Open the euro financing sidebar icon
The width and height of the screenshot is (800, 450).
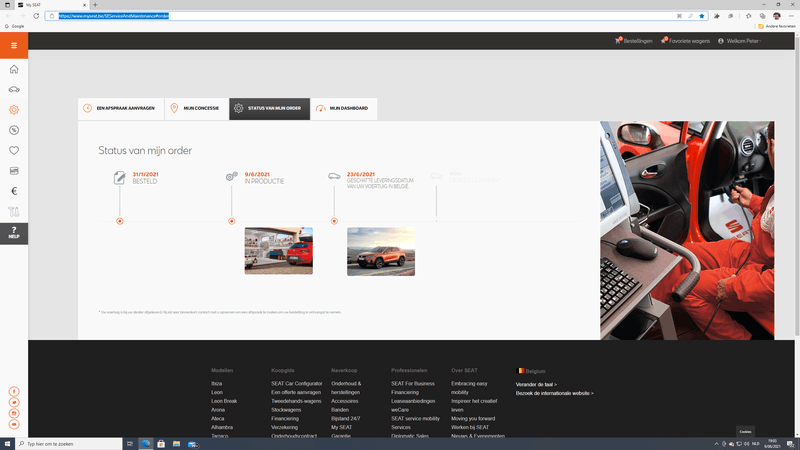click(14, 191)
